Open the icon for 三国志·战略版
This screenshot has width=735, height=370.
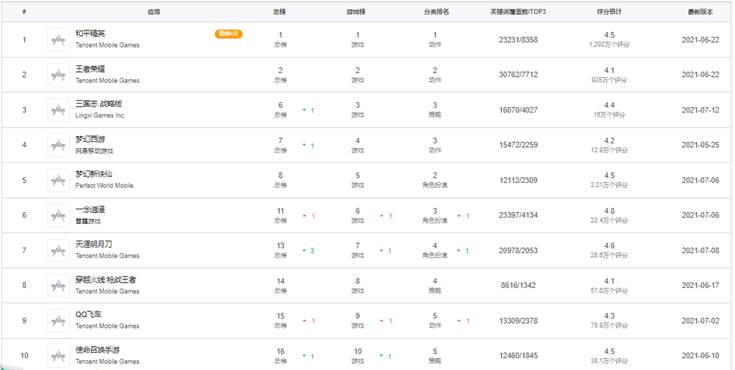pos(58,110)
